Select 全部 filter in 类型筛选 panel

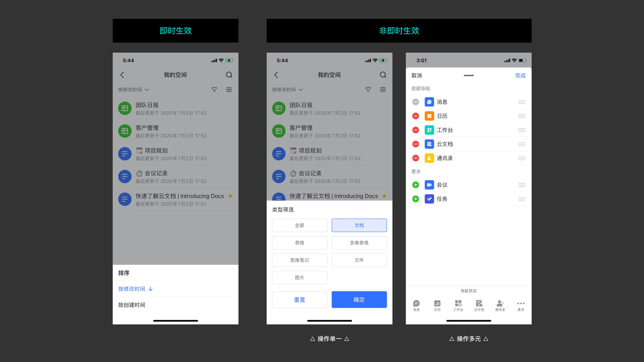tap(299, 225)
